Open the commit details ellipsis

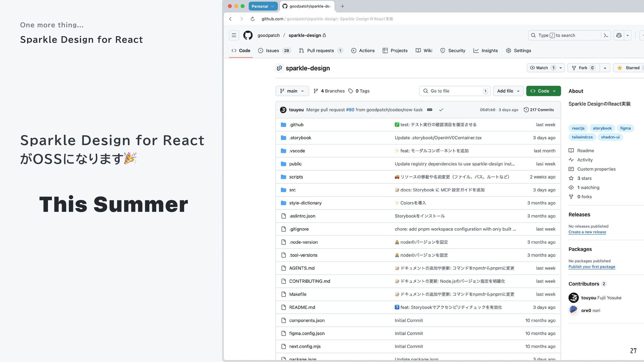pos(430,110)
